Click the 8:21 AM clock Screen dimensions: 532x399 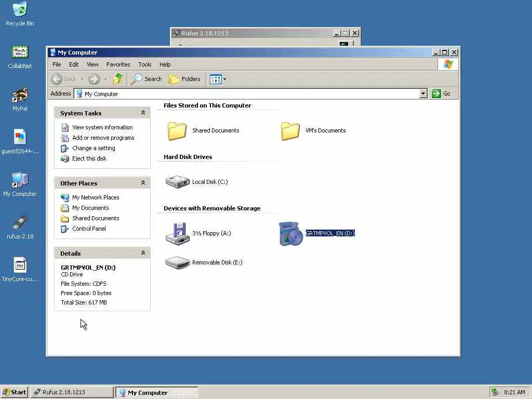click(x=514, y=392)
